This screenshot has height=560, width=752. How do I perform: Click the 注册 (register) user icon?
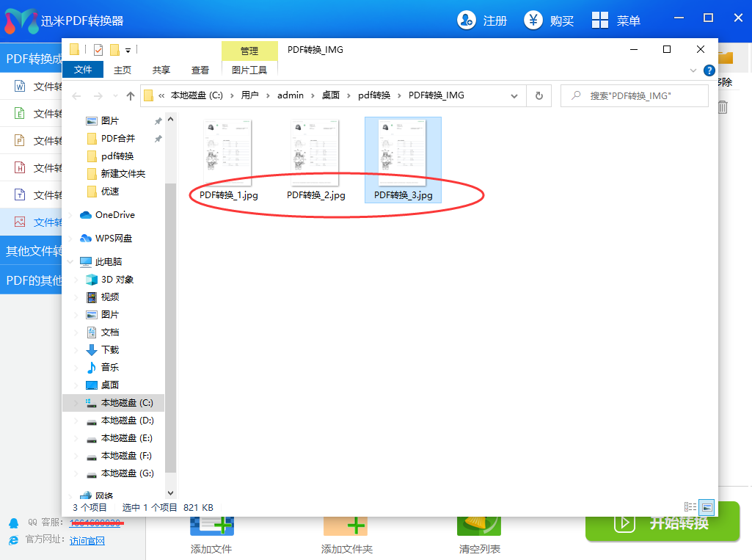pyautogui.click(x=466, y=21)
